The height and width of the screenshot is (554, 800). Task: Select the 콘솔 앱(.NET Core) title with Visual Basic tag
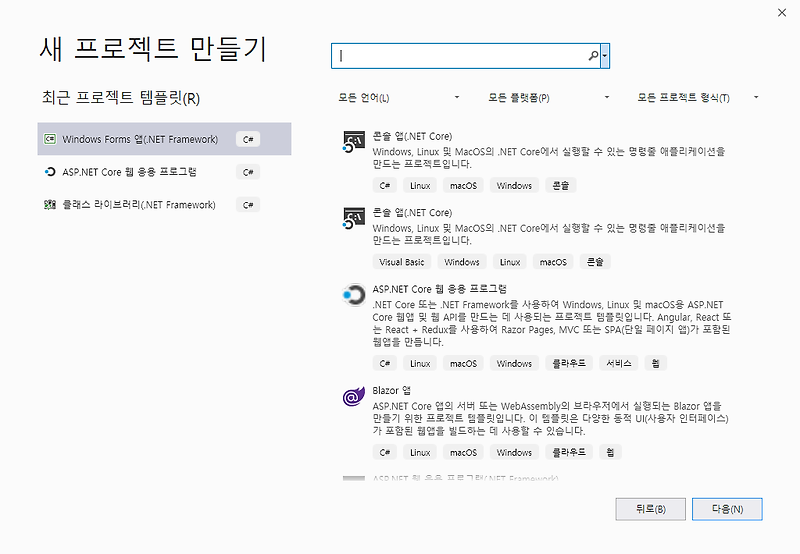click(x=412, y=213)
